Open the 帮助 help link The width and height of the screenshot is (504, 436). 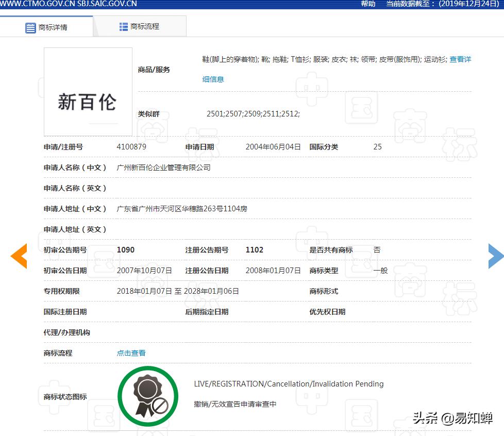[367, 4]
